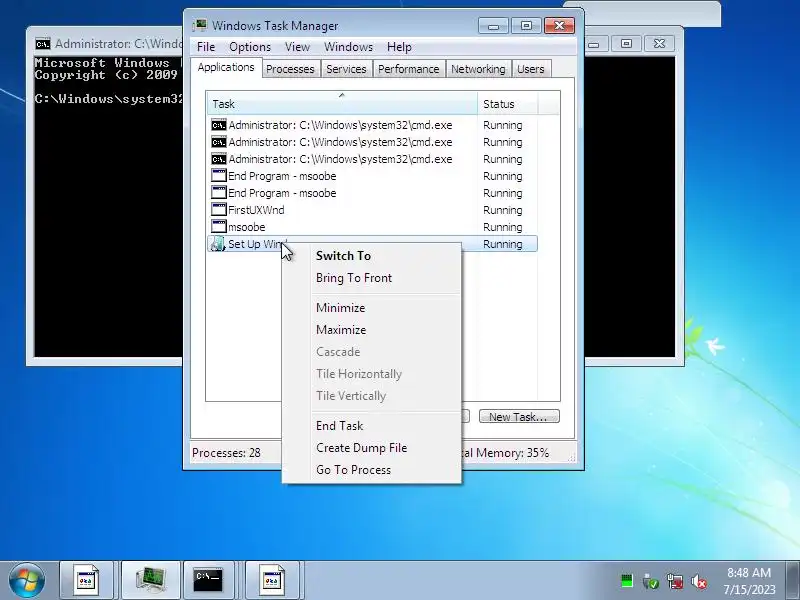The image size is (800, 600).
Task: Switch to the Services tab
Action: click(346, 69)
